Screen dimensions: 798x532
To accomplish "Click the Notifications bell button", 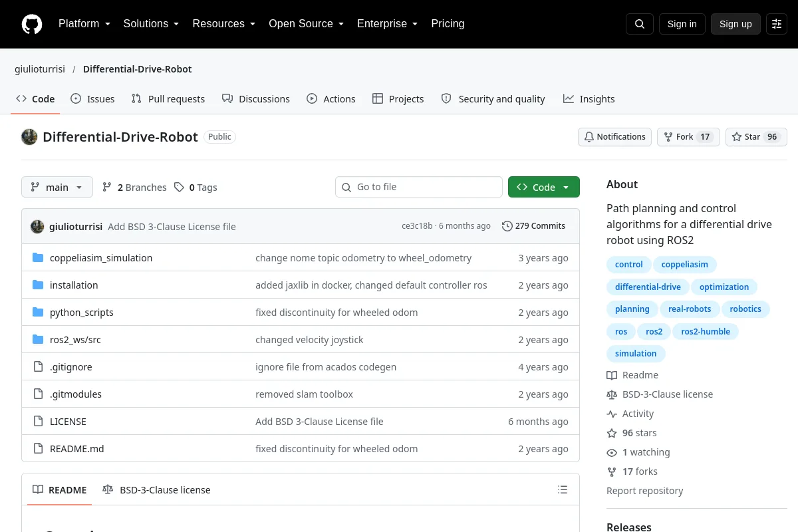I will click(x=614, y=137).
